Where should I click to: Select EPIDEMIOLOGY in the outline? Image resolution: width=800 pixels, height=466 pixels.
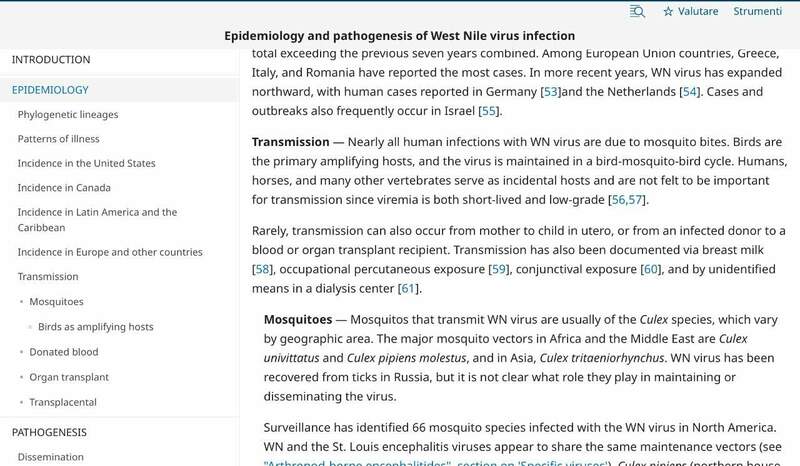click(x=50, y=90)
